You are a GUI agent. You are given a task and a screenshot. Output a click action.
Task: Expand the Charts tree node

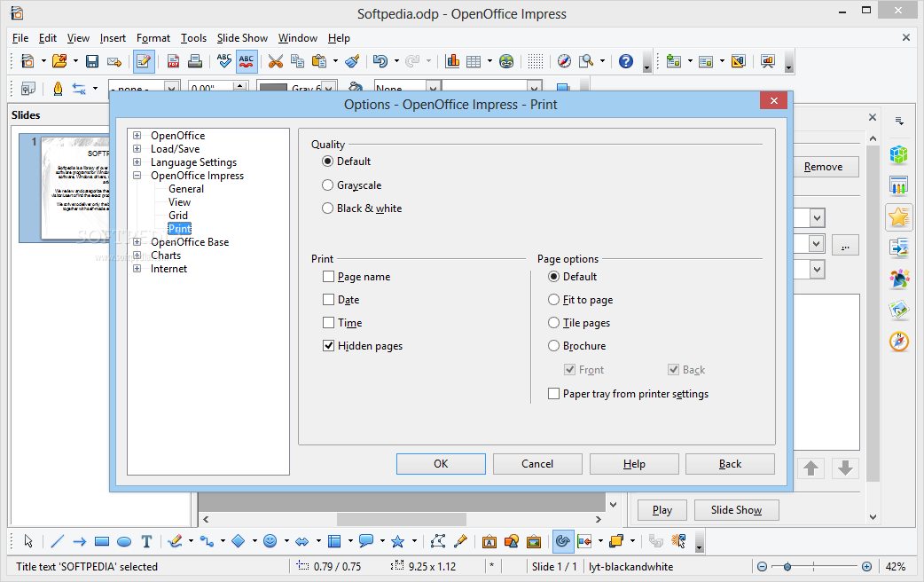pyautogui.click(x=137, y=256)
